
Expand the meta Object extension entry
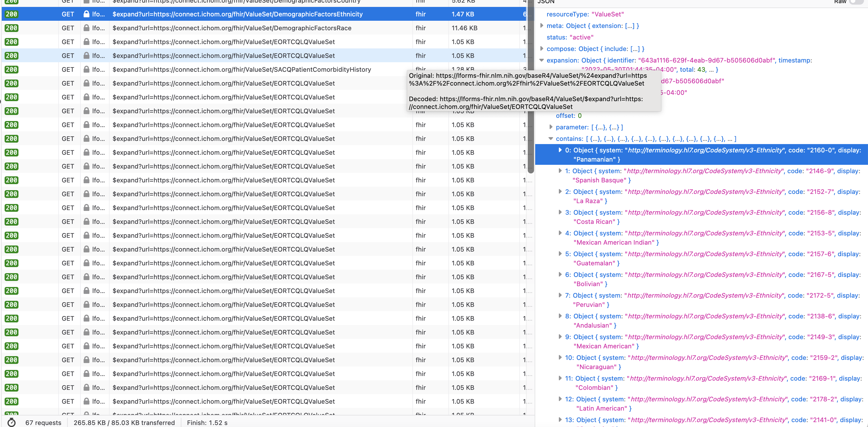pos(542,26)
